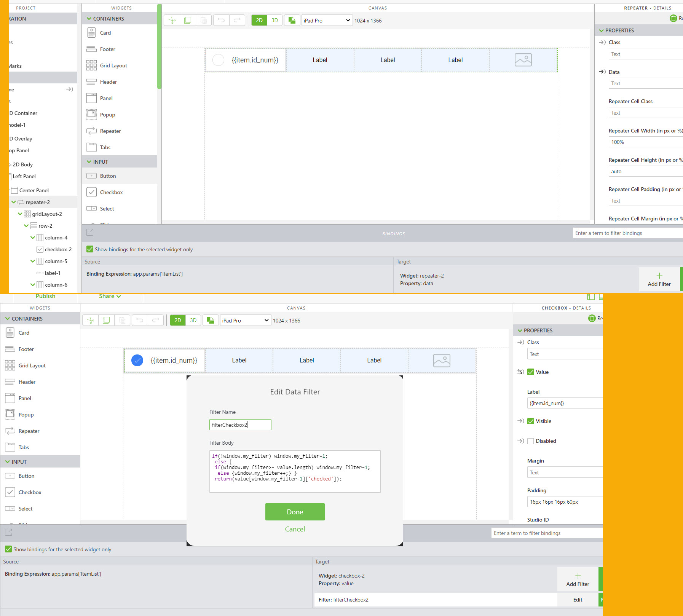The image size is (683, 616).
Task: Select the Grid Layout widget icon
Action: [x=91, y=65]
